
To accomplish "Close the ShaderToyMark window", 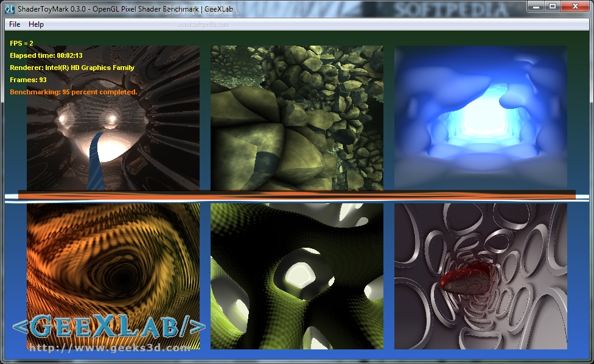I will (575, 7).
